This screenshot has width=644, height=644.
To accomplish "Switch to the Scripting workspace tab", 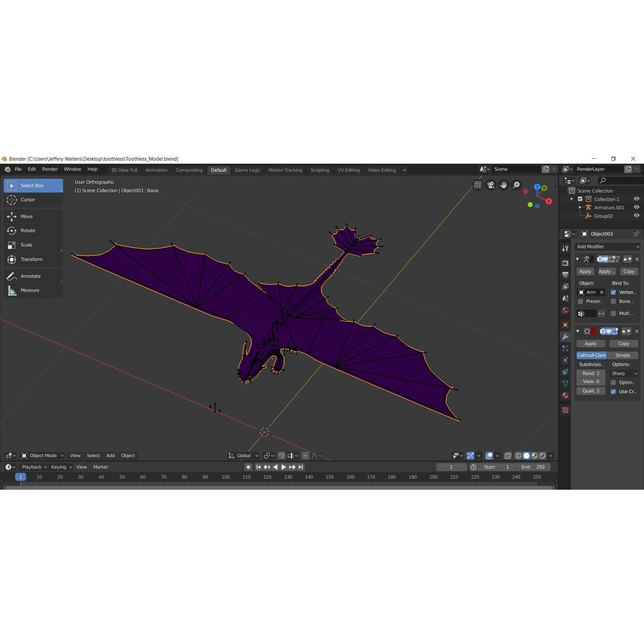I will [x=320, y=170].
